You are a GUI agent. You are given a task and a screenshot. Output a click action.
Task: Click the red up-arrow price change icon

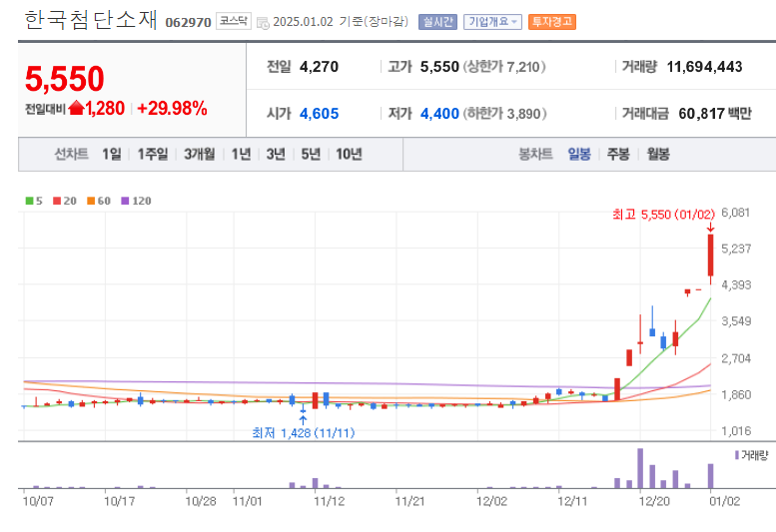76,108
